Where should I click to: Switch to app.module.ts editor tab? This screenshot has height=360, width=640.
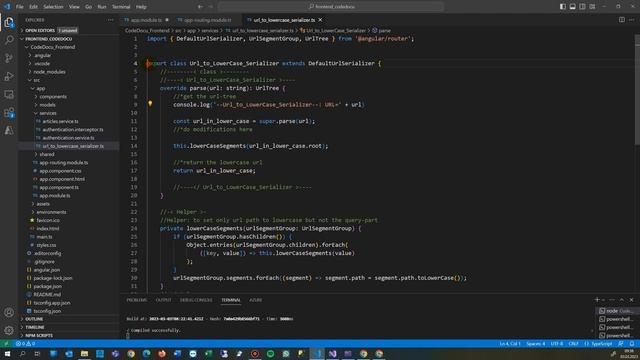(147, 20)
